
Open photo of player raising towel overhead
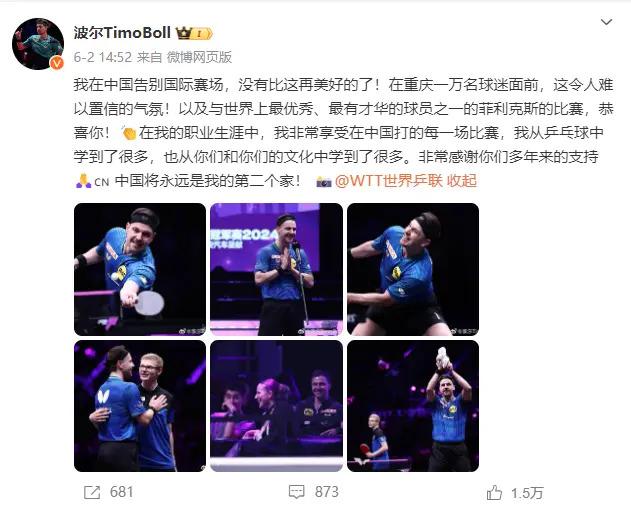point(413,406)
